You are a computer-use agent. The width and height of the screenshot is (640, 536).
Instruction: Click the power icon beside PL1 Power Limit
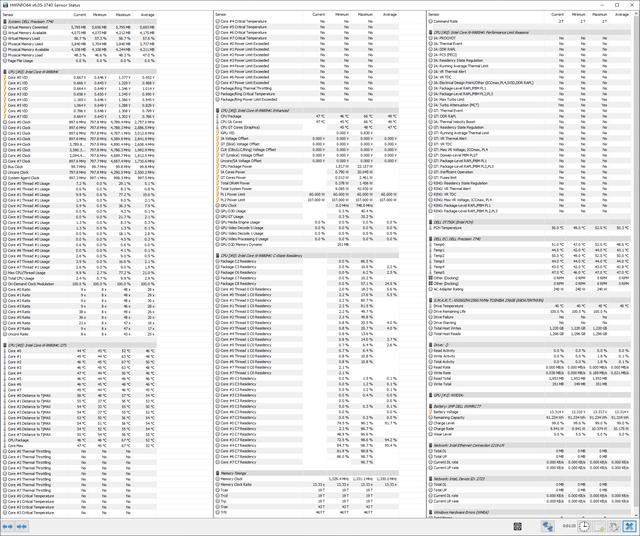click(218, 194)
